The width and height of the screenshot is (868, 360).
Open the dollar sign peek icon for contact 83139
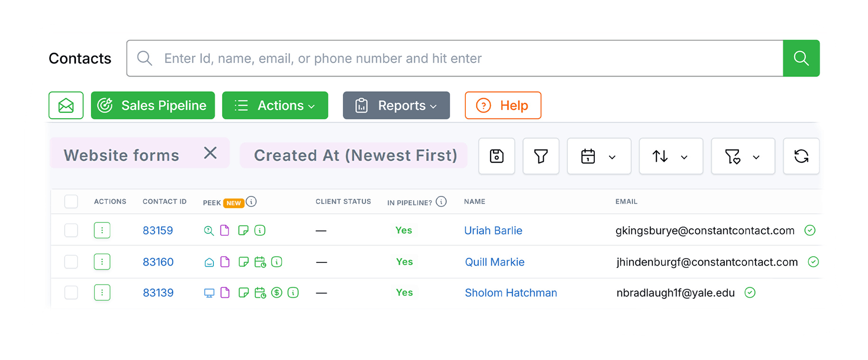[277, 293]
